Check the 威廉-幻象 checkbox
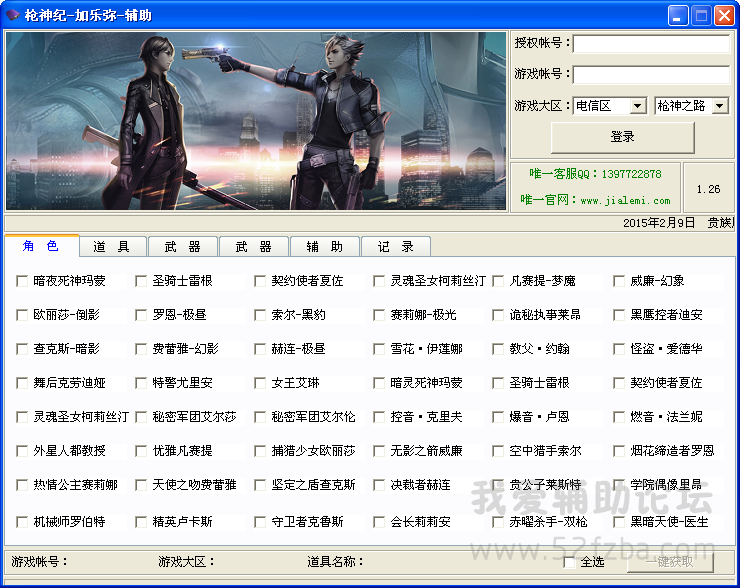 pyautogui.click(x=619, y=281)
